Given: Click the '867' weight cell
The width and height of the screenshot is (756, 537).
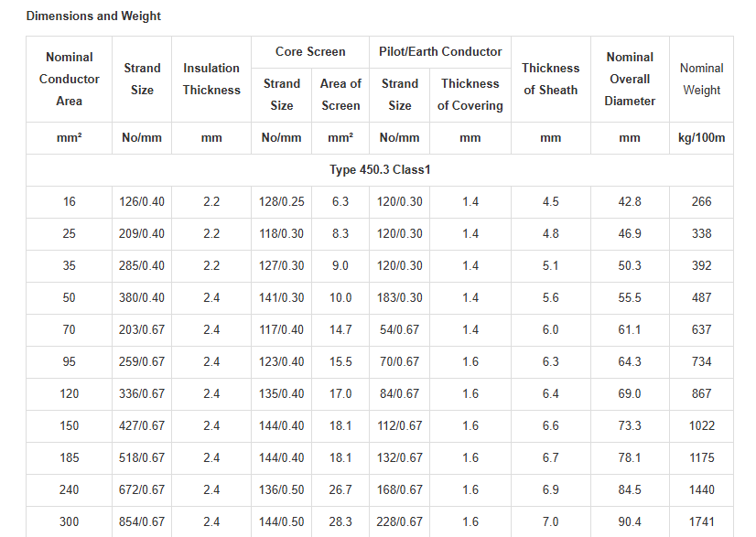Looking at the screenshot, I should click(701, 394).
